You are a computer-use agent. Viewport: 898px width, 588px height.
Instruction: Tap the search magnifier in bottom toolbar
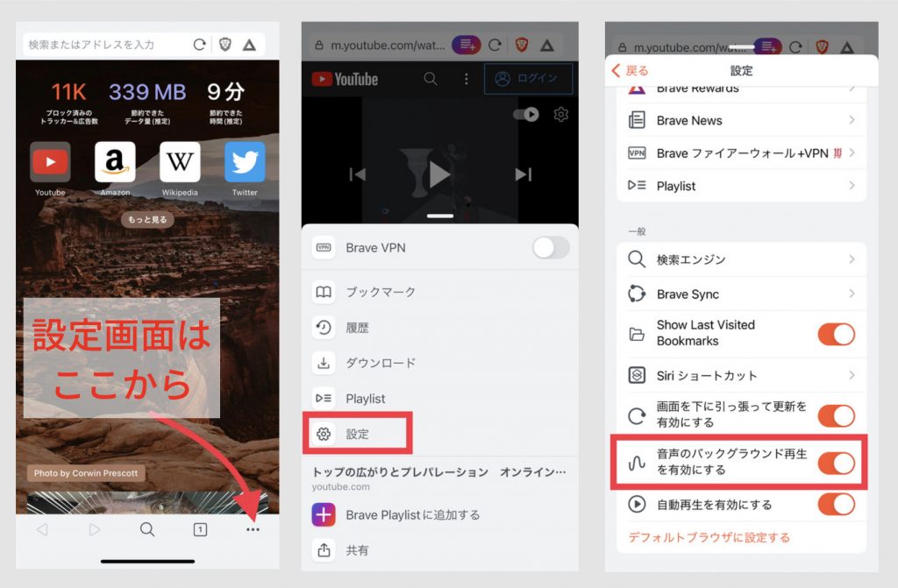147,529
